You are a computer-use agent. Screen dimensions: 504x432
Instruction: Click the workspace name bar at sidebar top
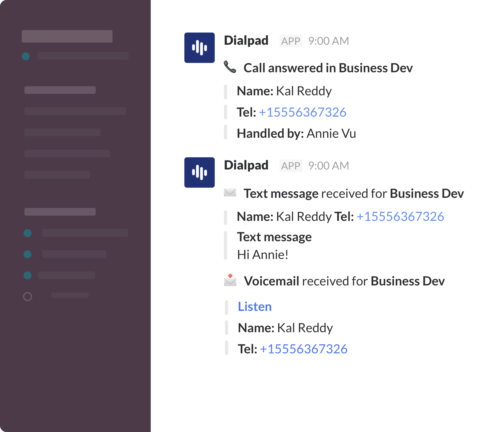67,36
